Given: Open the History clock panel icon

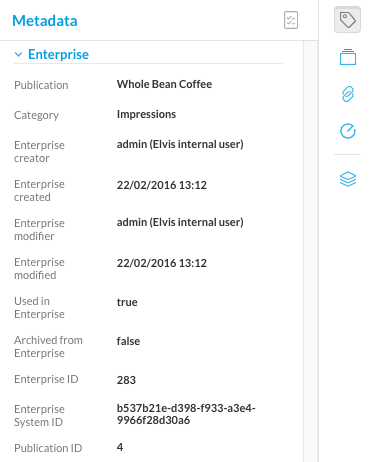Looking at the screenshot, I should pos(348,131).
